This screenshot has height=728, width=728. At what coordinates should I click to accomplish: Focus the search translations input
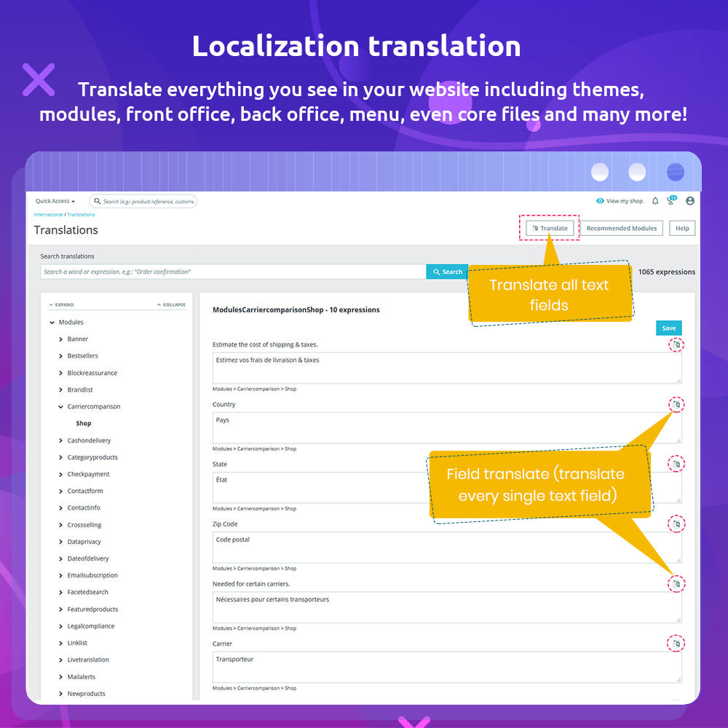(233, 272)
